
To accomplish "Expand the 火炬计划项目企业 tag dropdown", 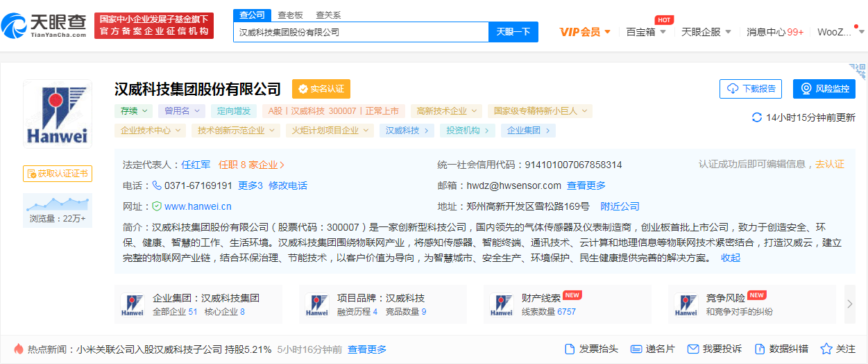I will pyautogui.click(x=330, y=130).
